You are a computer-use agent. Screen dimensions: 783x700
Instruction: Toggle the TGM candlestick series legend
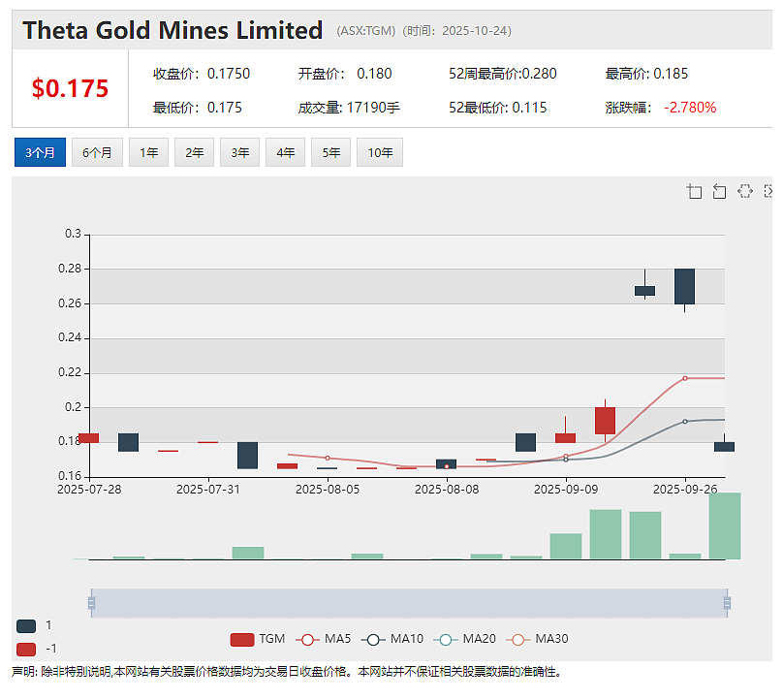point(257,639)
